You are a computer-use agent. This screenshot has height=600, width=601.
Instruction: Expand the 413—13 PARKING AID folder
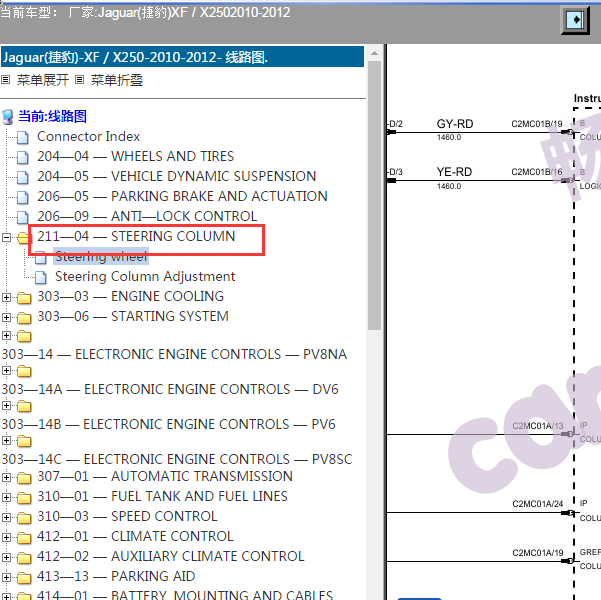click(6, 577)
